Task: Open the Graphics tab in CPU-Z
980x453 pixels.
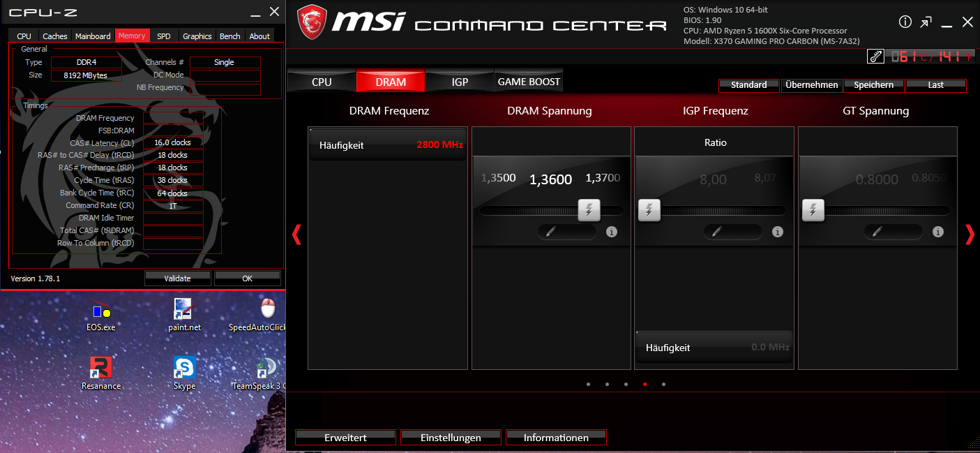Action: 197,36
